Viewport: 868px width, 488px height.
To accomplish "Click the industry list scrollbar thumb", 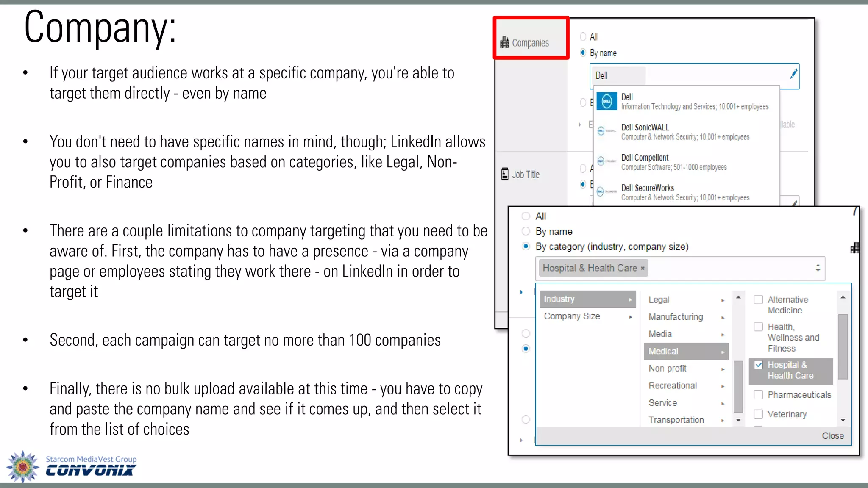I will [738, 386].
